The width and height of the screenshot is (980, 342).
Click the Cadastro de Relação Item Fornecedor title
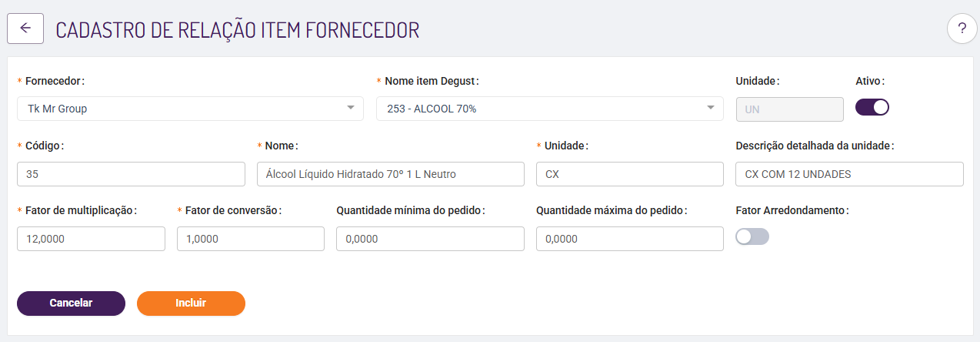(238, 30)
